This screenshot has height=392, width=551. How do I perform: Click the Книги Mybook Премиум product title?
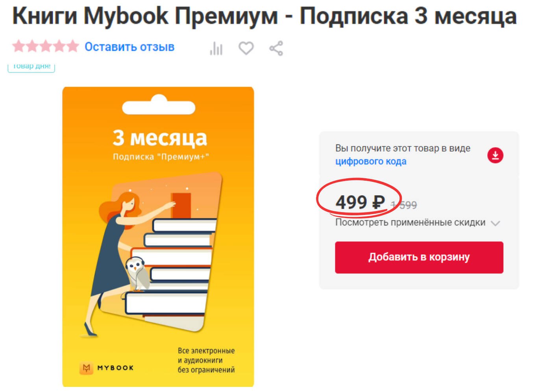[264, 16]
